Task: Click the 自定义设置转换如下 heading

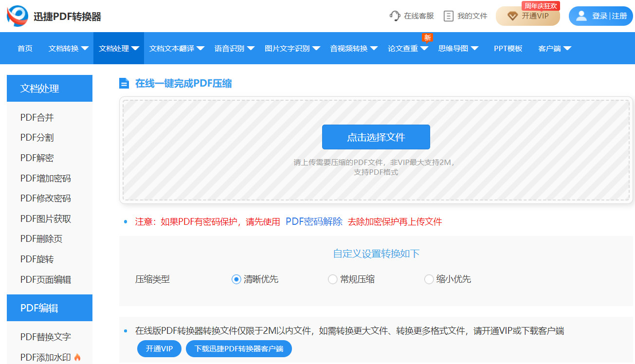Action: pos(376,254)
